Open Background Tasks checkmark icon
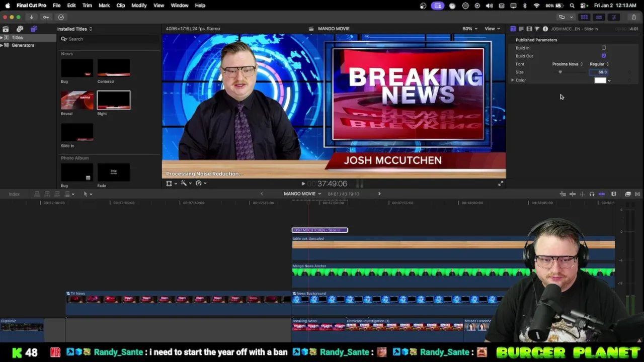This screenshot has width=644, height=362. (61, 17)
